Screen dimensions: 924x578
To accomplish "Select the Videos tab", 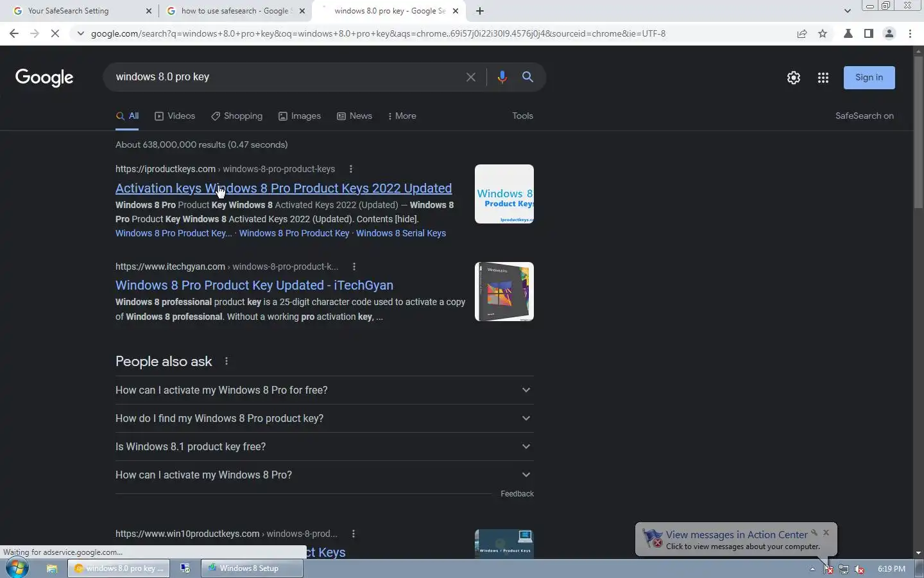I will [x=175, y=116].
